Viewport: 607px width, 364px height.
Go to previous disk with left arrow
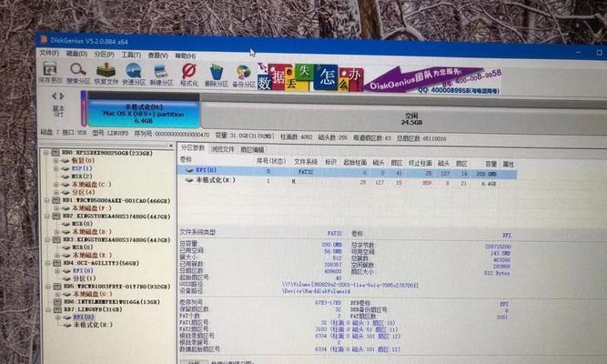(55, 96)
